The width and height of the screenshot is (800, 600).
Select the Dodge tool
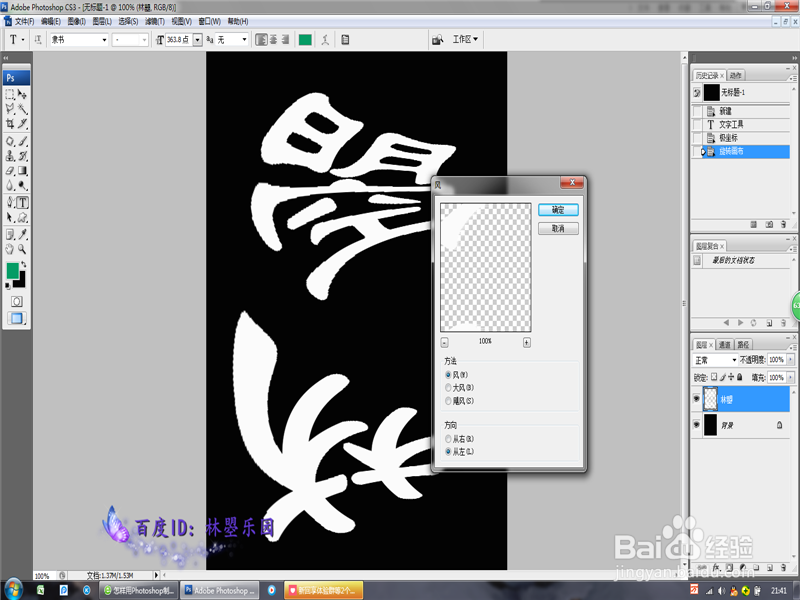[22, 186]
